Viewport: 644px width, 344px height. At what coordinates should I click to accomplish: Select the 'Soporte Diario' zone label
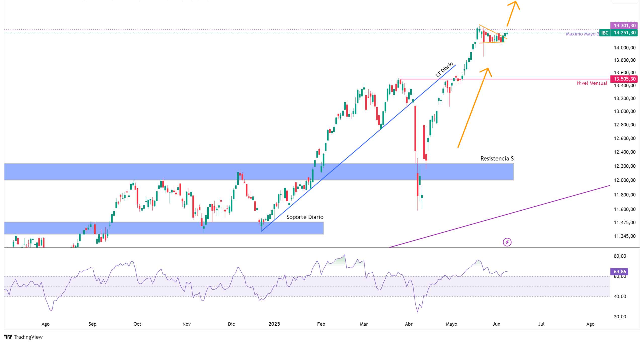305,217
